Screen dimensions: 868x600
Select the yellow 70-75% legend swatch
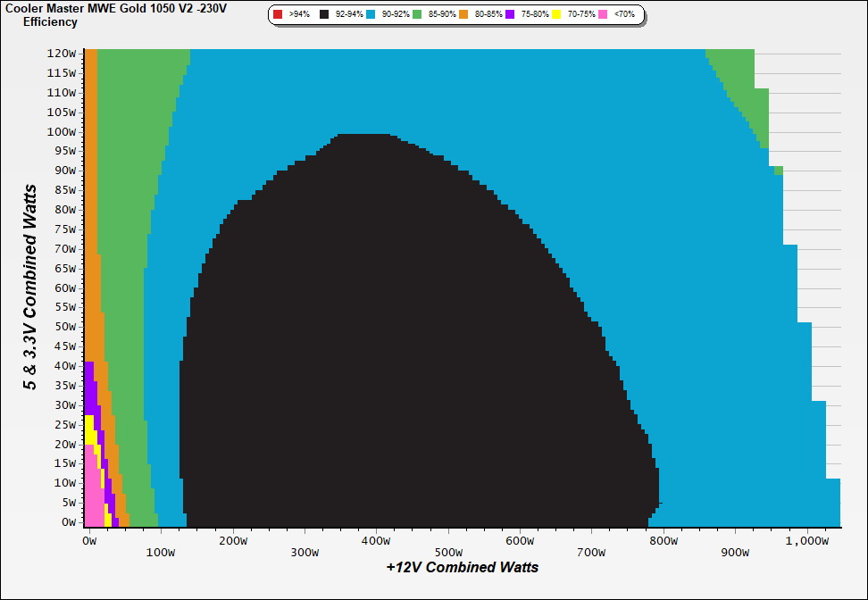(555, 15)
